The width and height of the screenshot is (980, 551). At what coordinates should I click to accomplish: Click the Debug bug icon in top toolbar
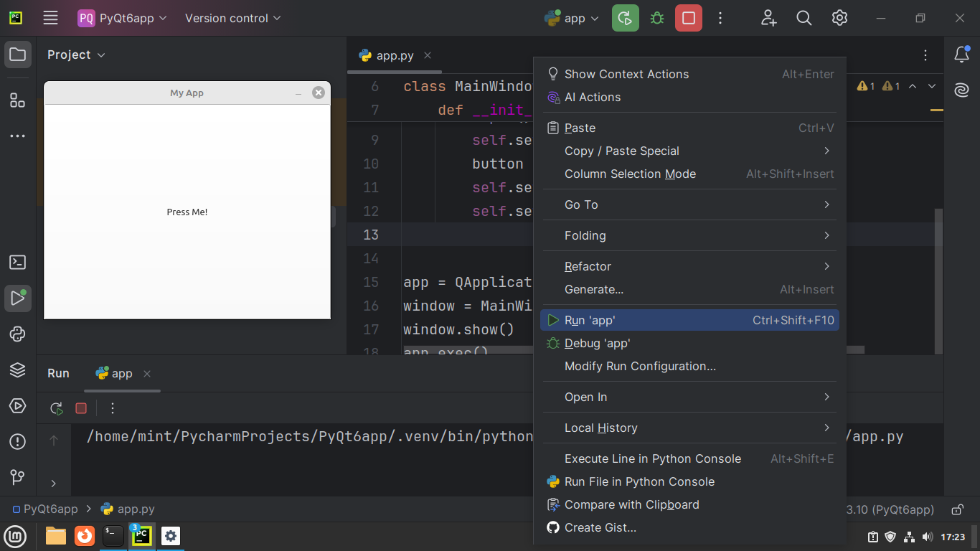pos(657,18)
